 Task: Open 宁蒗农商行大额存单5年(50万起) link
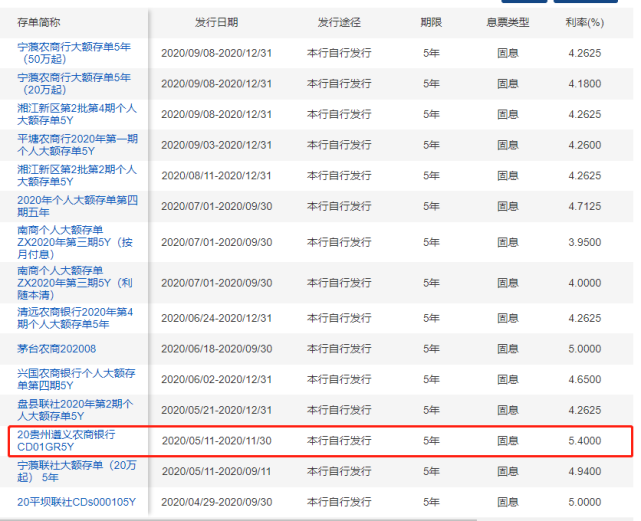tap(74, 53)
